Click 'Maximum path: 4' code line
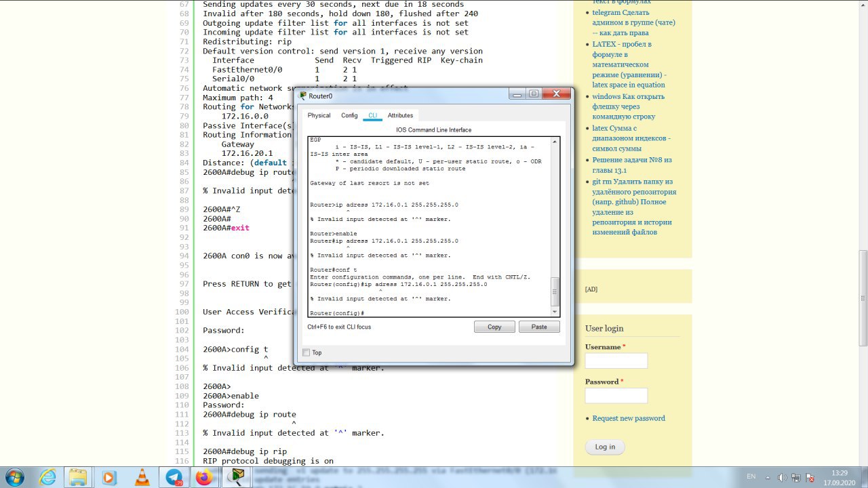This screenshot has height=488, width=868. [238, 98]
